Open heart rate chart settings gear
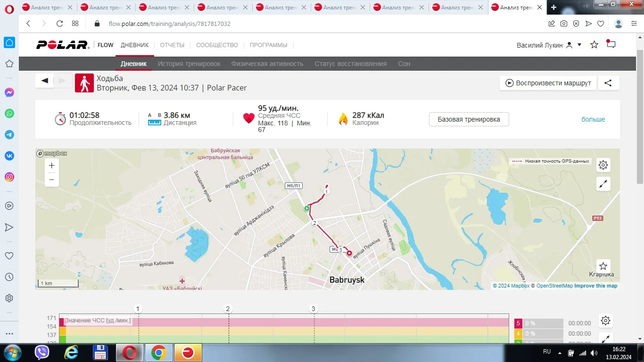 pyautogui.click(x=606, y=321)
